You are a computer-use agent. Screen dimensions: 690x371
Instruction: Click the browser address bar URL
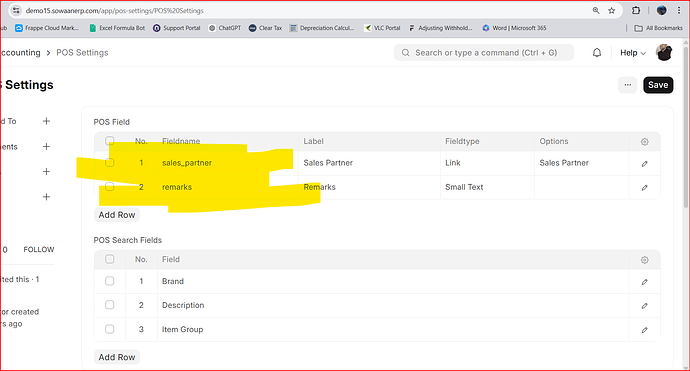point(114,11)
